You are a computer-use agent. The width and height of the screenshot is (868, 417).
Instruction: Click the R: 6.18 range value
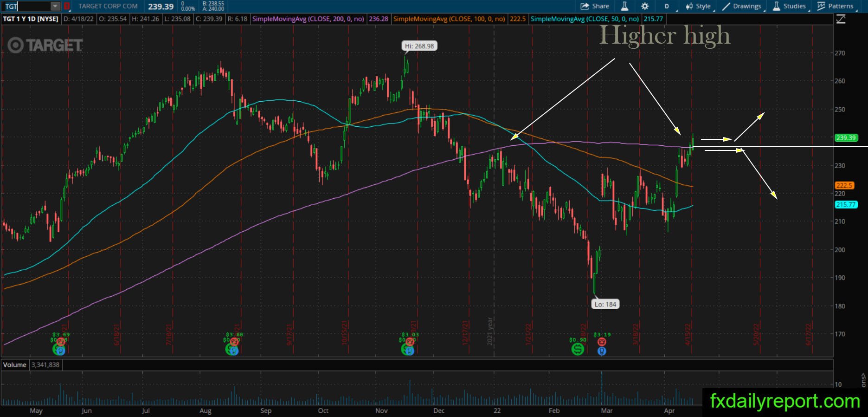(238, 19)
